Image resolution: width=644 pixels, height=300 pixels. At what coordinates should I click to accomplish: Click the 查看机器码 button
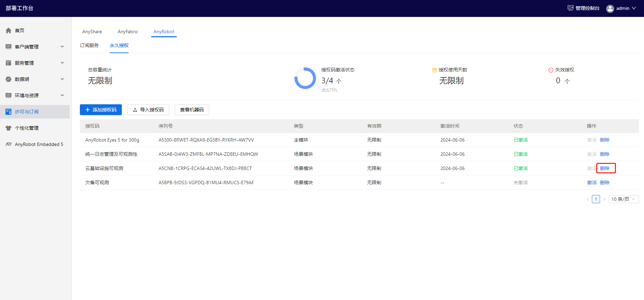(192, 110)
